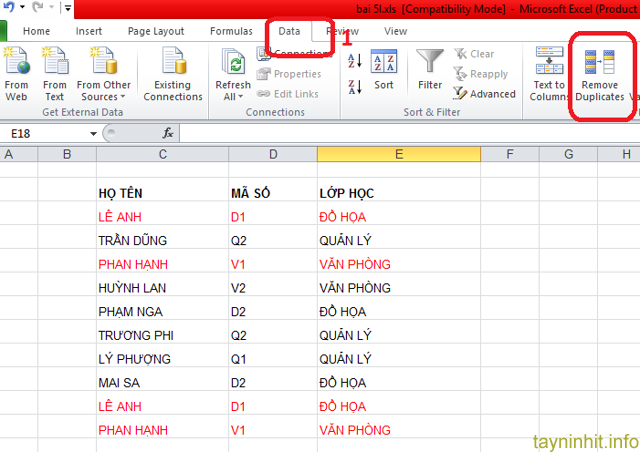Expand the Refresh All dropdown
The height and width of the screenshot is (452, 640).
point(233,97)
